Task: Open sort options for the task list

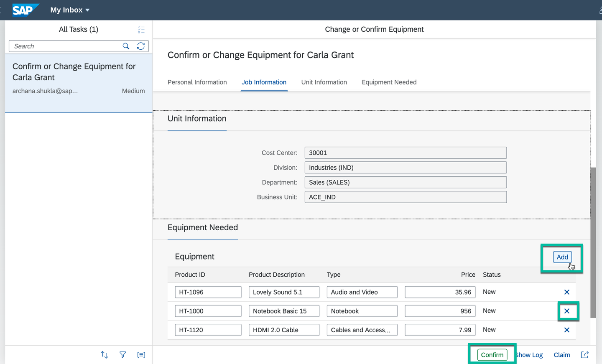Action: (105, 355)
